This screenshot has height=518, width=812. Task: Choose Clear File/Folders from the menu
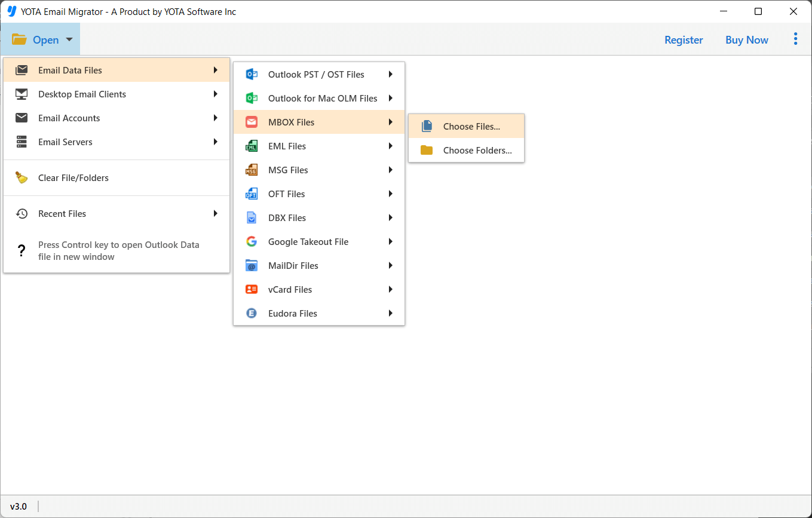(x=117, y=177)
